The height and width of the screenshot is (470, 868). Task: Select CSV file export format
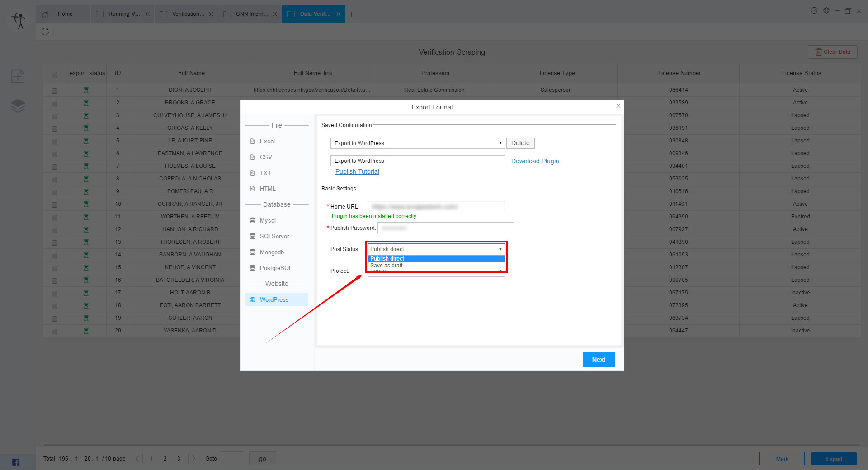click(277, 157)
